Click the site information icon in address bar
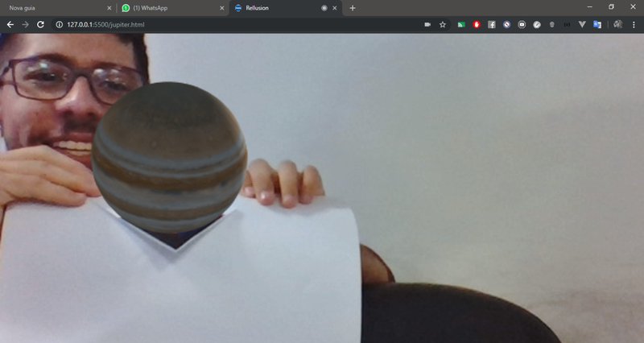This screenshot has height=343, width=644. coord(59,25)
